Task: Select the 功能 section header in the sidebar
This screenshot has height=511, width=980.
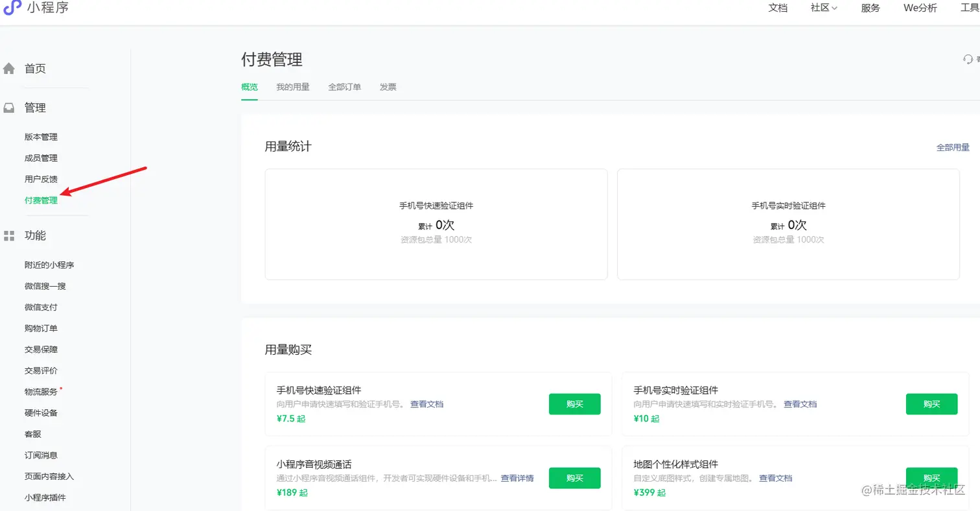Action: point(35,235)
